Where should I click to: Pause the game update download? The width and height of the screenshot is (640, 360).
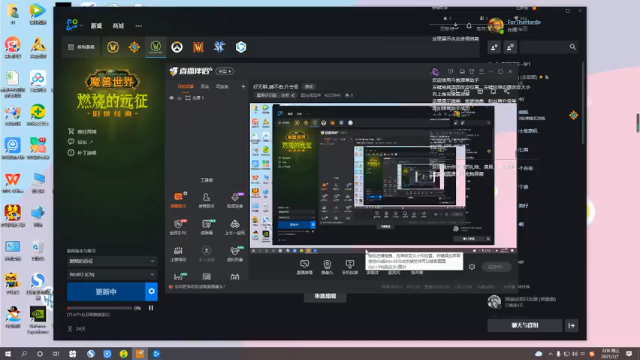click(x=151, y=308)
